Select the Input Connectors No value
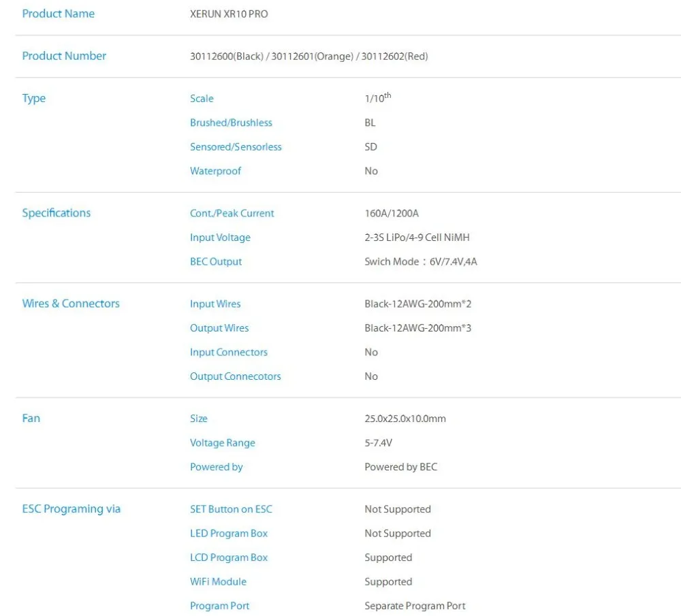Screen dimensions: 681x616 [x=371, y=352]
